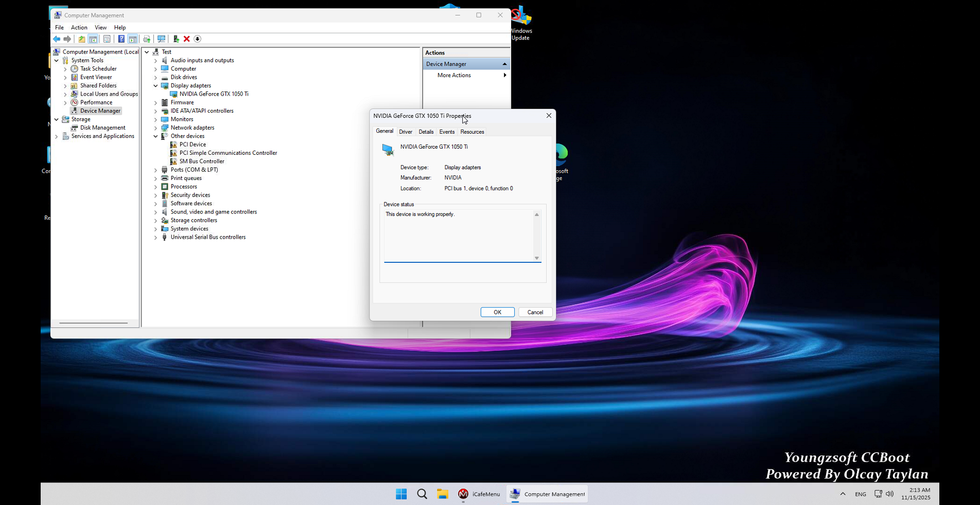980x505 pixels.
Task: Expand the Sound, video and game controllers node
Action: (x=155, y=212)
